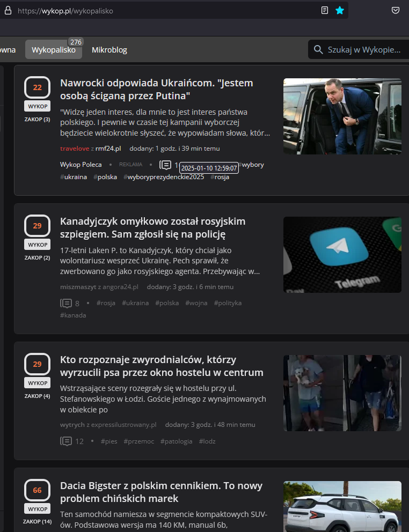Open the #wyboryprezydenckie2025 tag

click(x=164, y=177)
